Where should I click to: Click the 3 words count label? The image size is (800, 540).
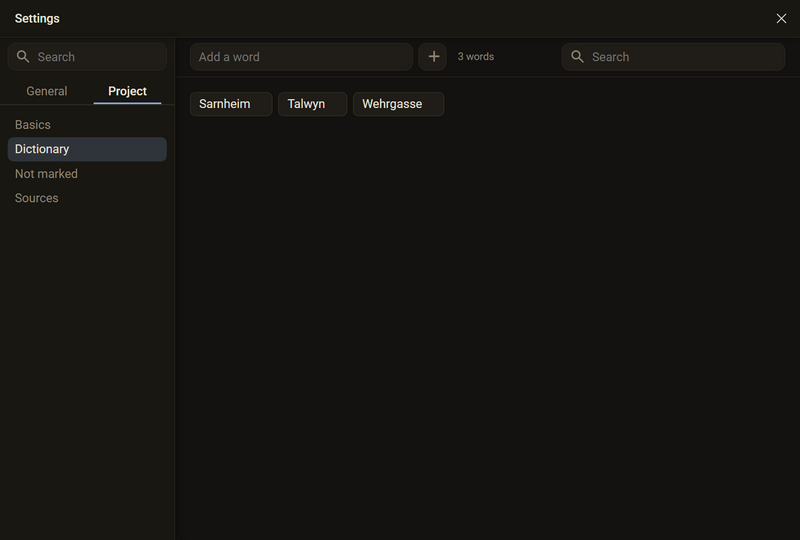click(x=476, y=57)
